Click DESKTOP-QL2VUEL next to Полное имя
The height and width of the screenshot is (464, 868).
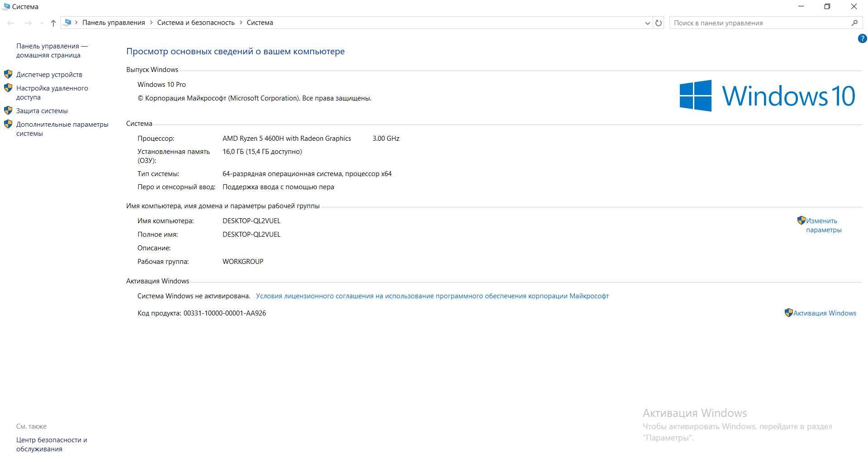[251, 234]
